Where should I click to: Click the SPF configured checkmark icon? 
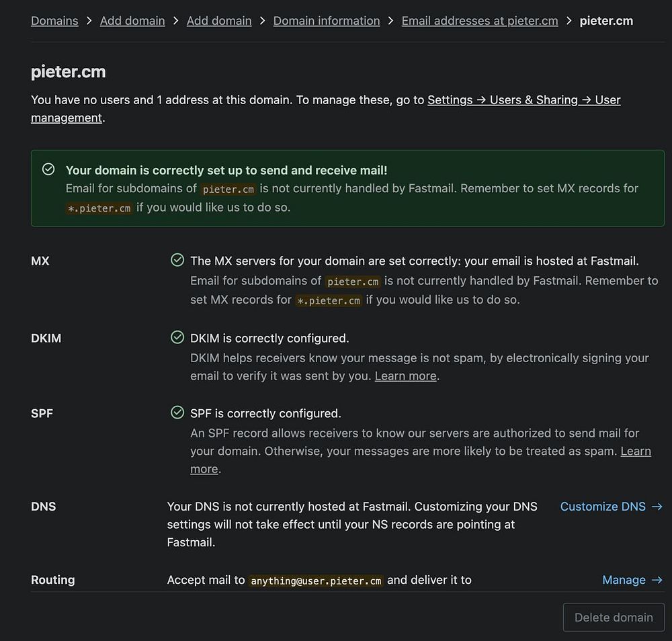[177, 413]
